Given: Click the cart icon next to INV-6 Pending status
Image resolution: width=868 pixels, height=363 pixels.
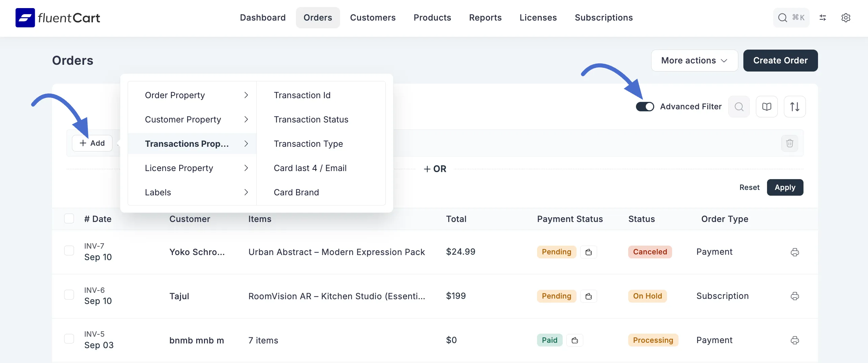Looking at the screenshot, I should click(x=589, y=296).
